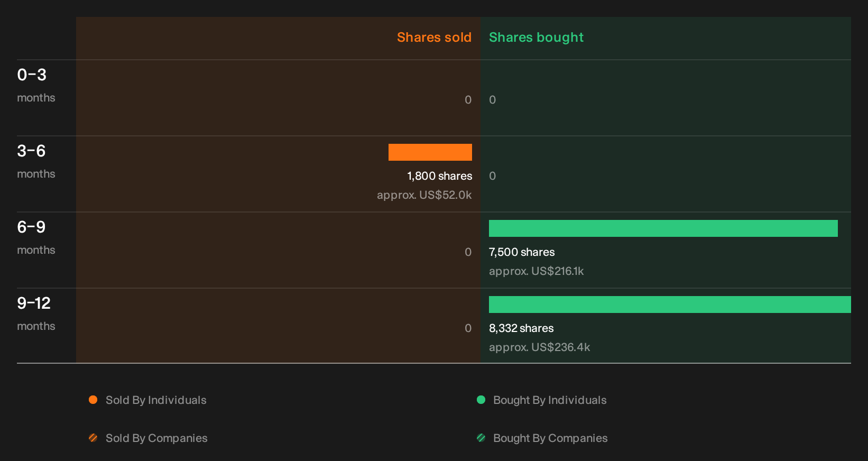Image resolution: width=868 pixels, height=461 pixels.
Task: Click the 8,332 shares value text
Action: [521, 328]
